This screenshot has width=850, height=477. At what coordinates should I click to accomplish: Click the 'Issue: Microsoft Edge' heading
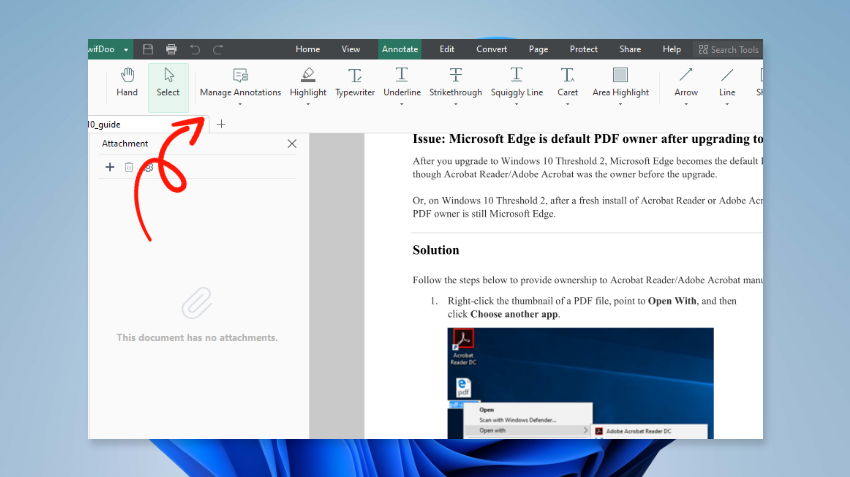click(588, 139)
